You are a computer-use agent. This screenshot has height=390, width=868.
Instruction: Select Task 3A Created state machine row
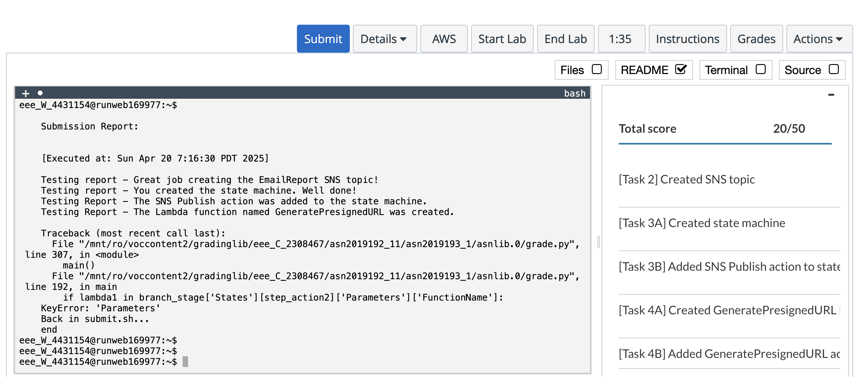click(x=729, y=223)
